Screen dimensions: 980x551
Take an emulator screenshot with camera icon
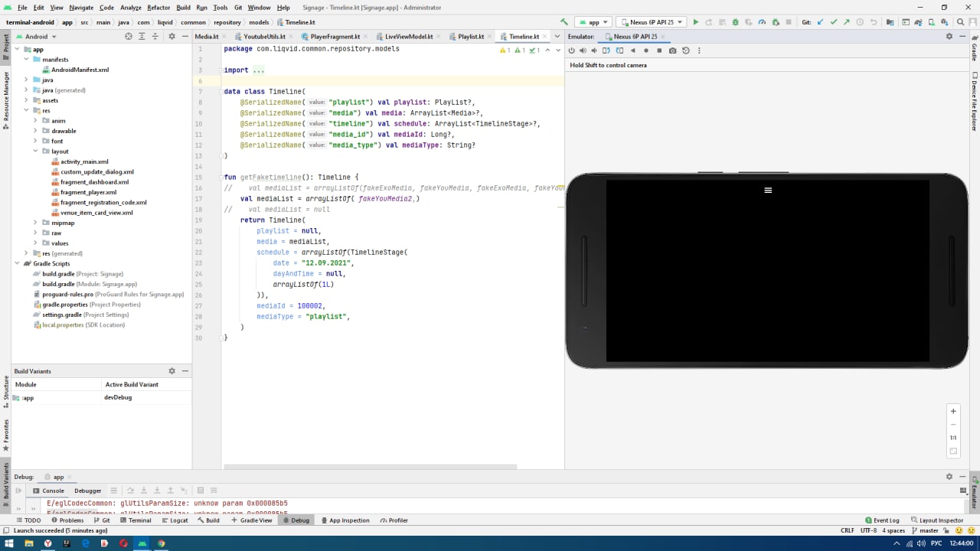point(672,51)
